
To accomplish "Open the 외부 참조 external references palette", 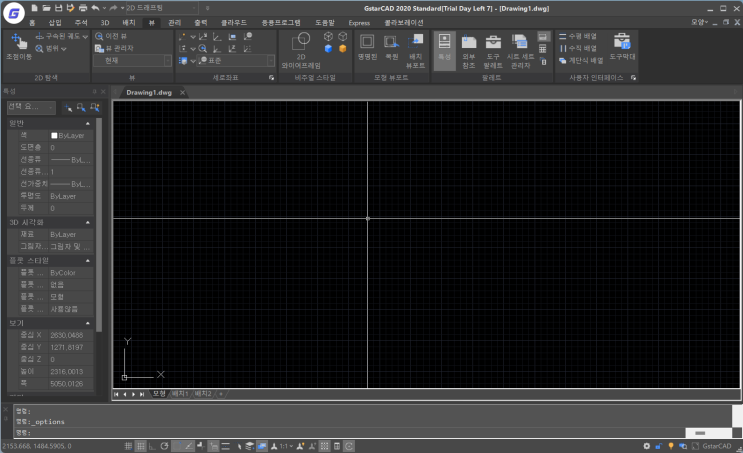I will coord(469,51).
